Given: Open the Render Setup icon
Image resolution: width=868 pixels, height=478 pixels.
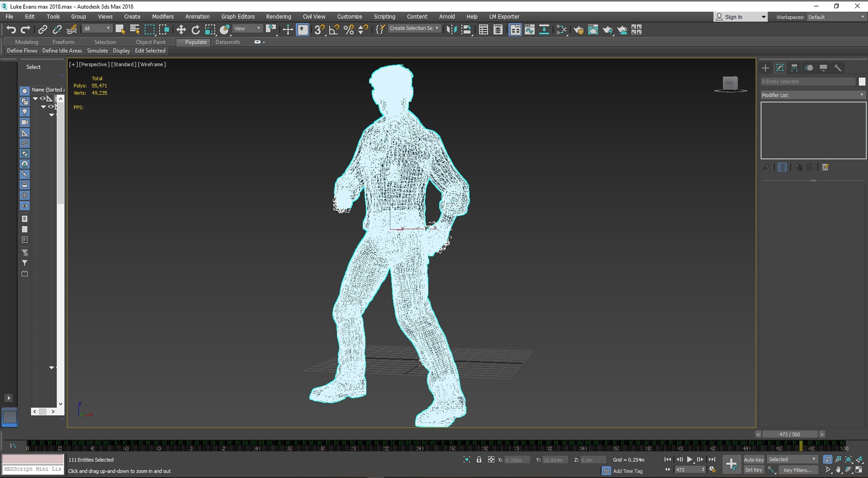Looking at the screenshot, I should coord(579,30).
